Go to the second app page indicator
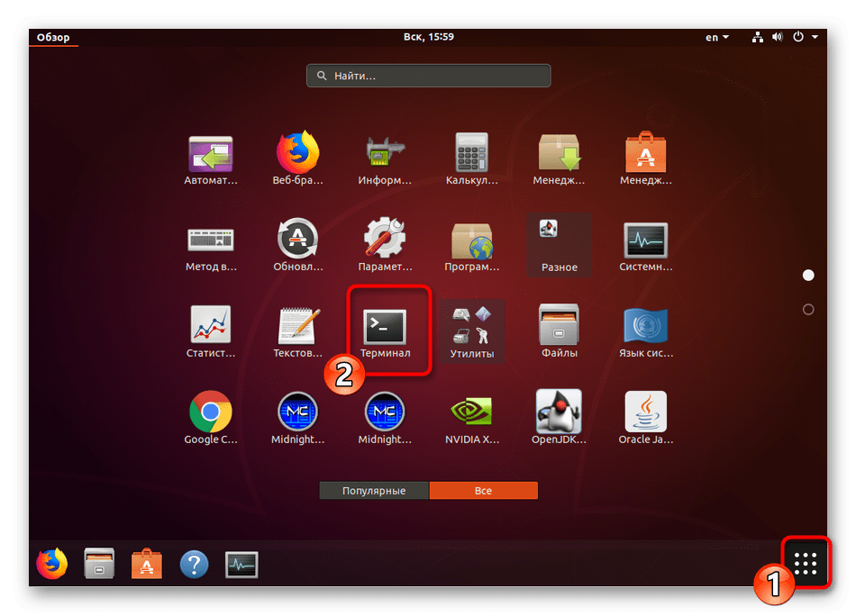Screen dimensions: 856x616 tap(808, 310)
